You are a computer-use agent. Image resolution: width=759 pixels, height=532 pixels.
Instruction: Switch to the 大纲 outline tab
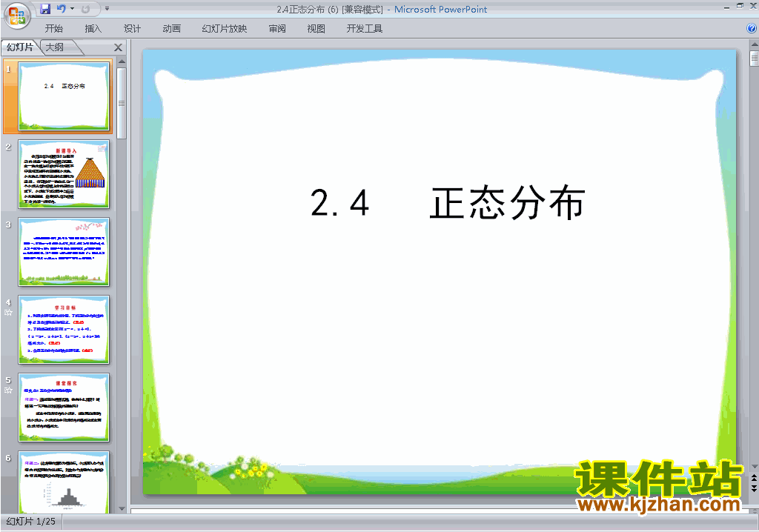point(55,47)
